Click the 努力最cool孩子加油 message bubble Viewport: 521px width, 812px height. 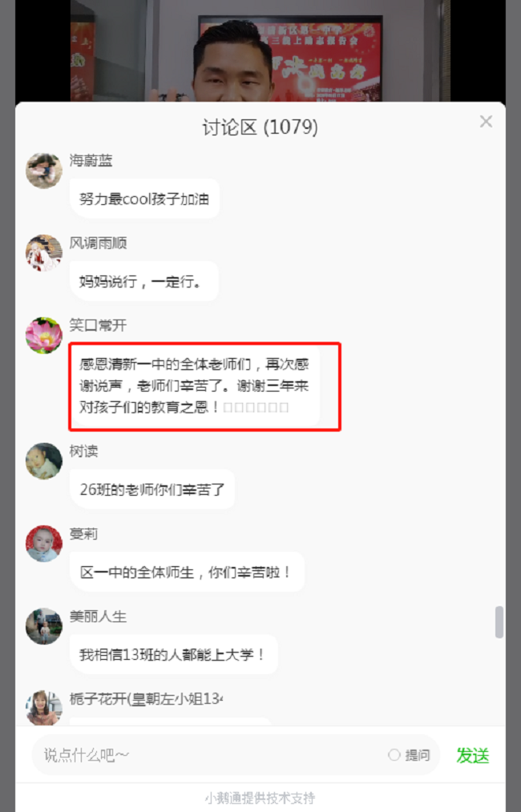tap(144, 199)
